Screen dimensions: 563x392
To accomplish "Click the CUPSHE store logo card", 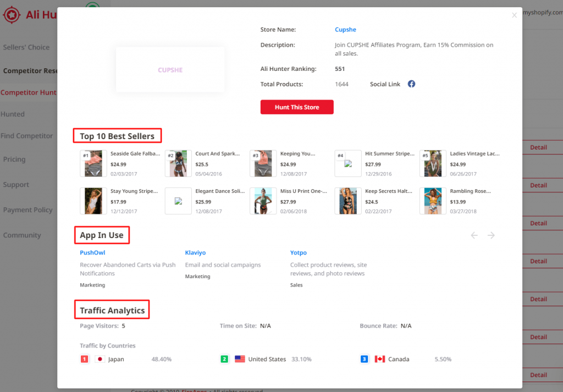I will click(170, 70).
